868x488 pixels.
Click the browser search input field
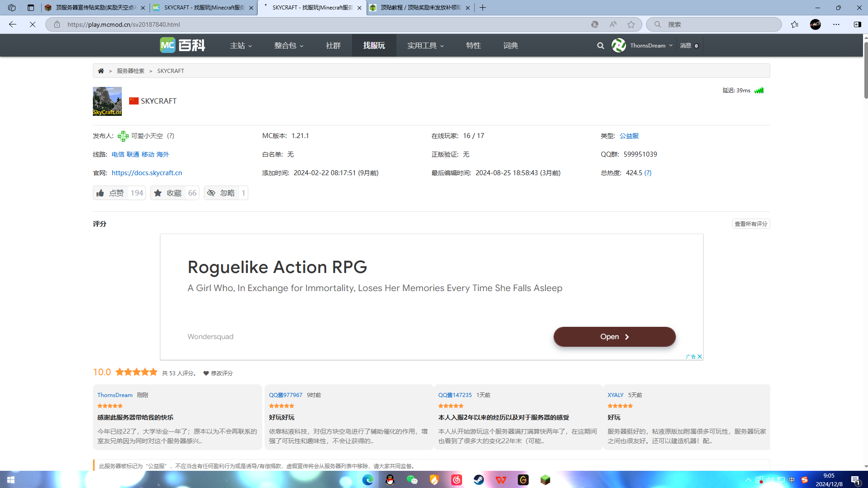coord(714,24)
